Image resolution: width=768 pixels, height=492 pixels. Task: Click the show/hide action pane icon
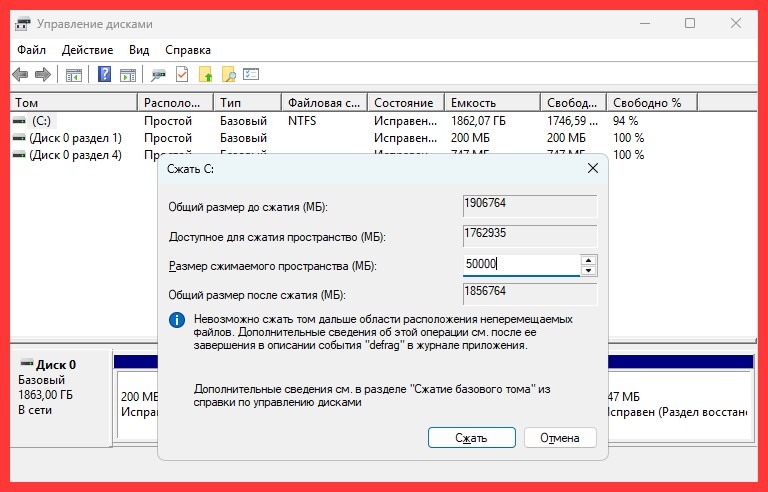(127, 75)
